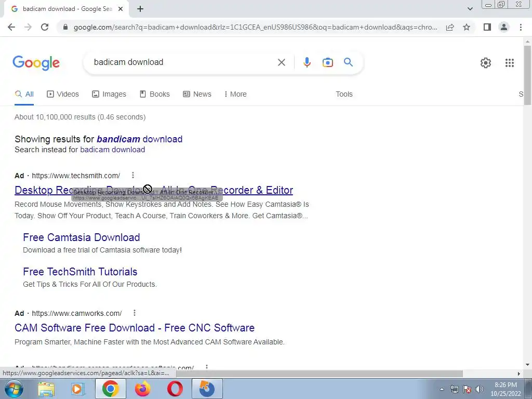Viewport: 532px width, 399px height.
Task: Click the vertical page scrollbar
Action: (x=527, y=75)
